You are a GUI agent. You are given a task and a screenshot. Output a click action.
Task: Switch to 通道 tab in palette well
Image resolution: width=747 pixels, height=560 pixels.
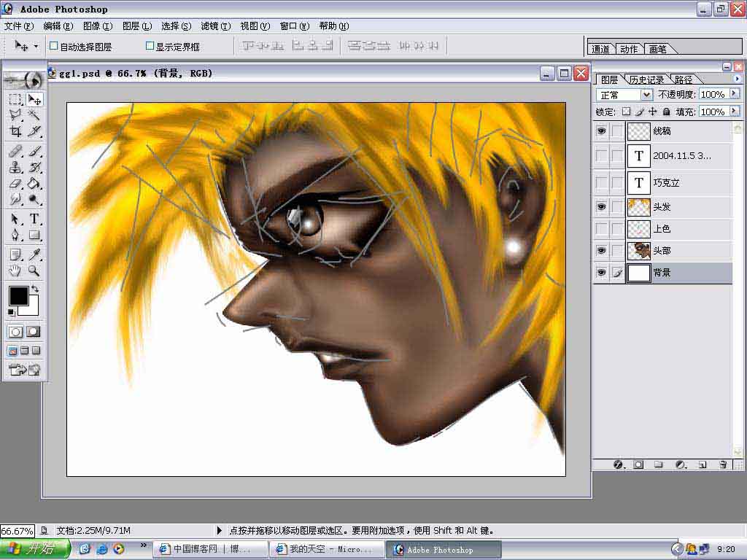pyautogui.click(x=601, y=49)
